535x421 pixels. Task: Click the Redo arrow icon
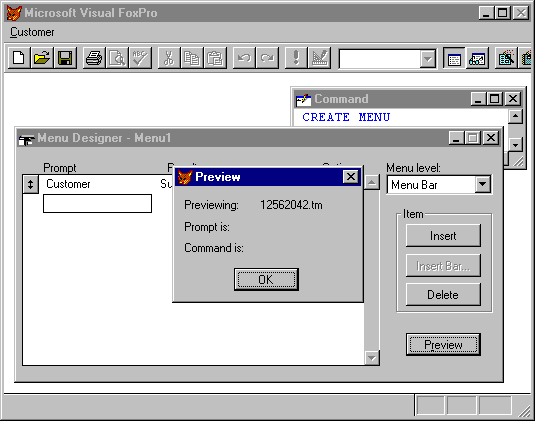267,58
